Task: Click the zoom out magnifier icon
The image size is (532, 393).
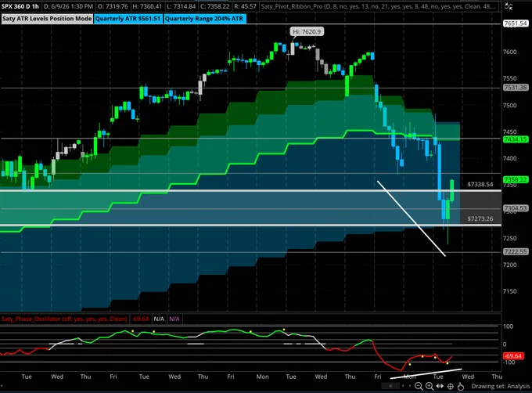Action: (x=419, y=386)
